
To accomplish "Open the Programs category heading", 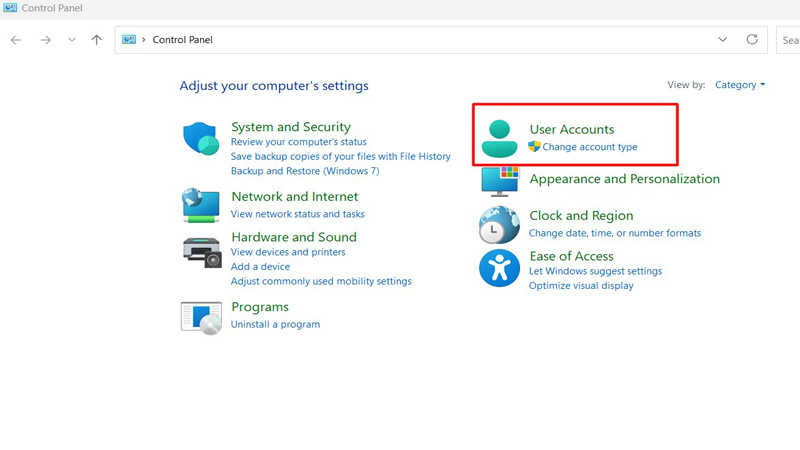I will (260, 307).
